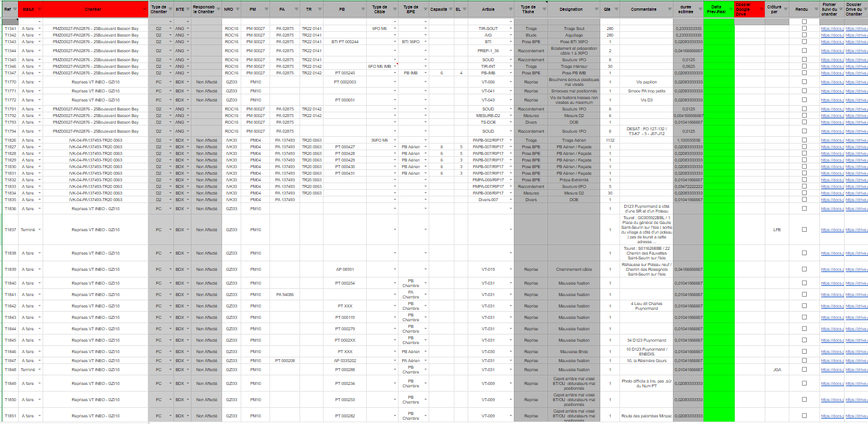Open the NRO column filter icon
This screenshot has width=868, height=424.
237,10
